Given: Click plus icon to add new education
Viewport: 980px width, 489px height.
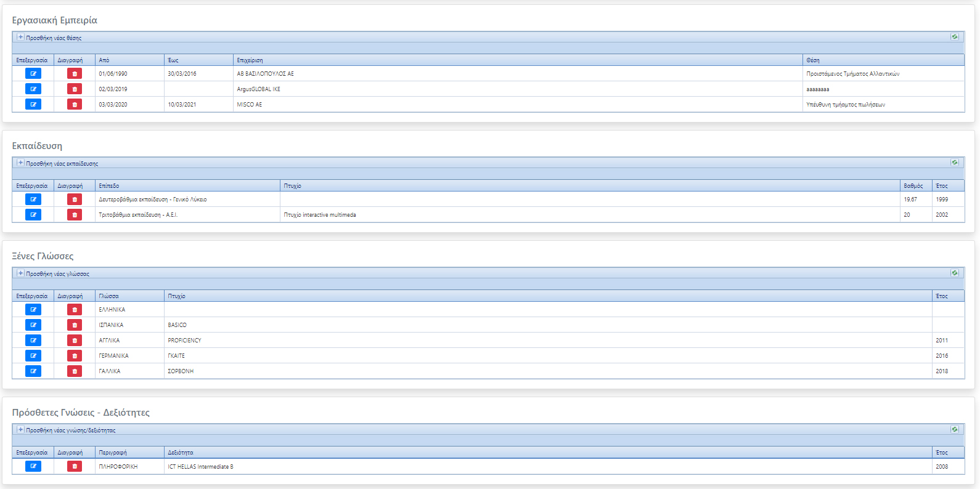Looking at the screenshot, I should click(20, 163).
